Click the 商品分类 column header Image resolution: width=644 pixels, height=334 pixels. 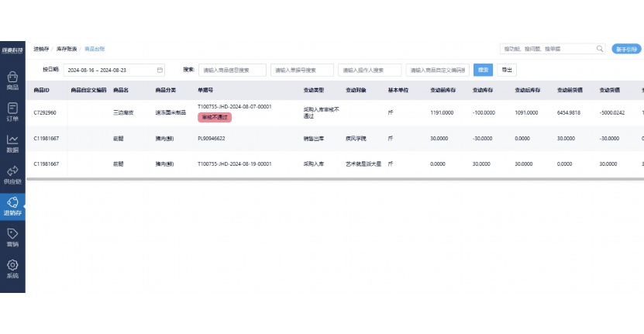(166, 90)
